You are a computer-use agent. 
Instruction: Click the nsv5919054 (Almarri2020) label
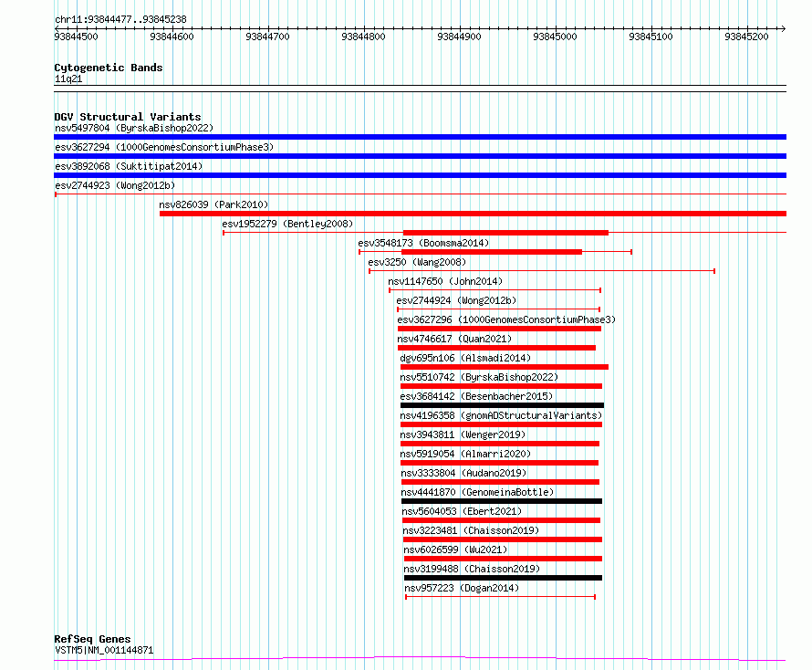tap(465, 454)
